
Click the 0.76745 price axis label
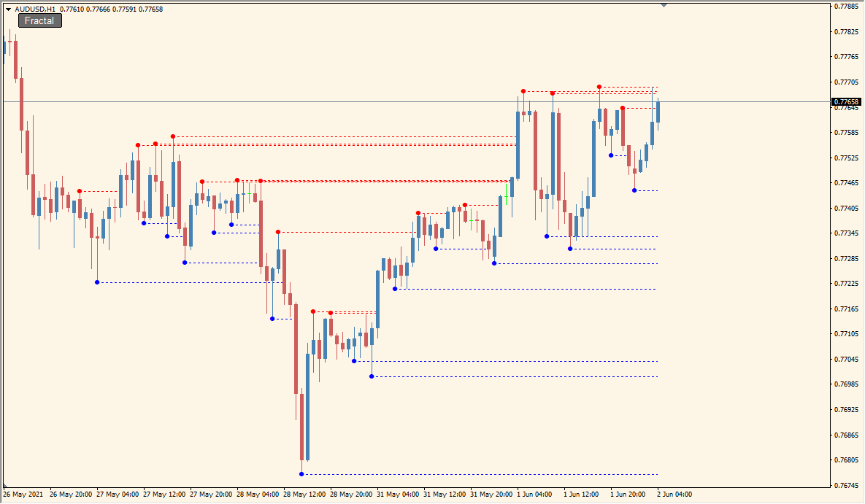[x=846, y=485]
